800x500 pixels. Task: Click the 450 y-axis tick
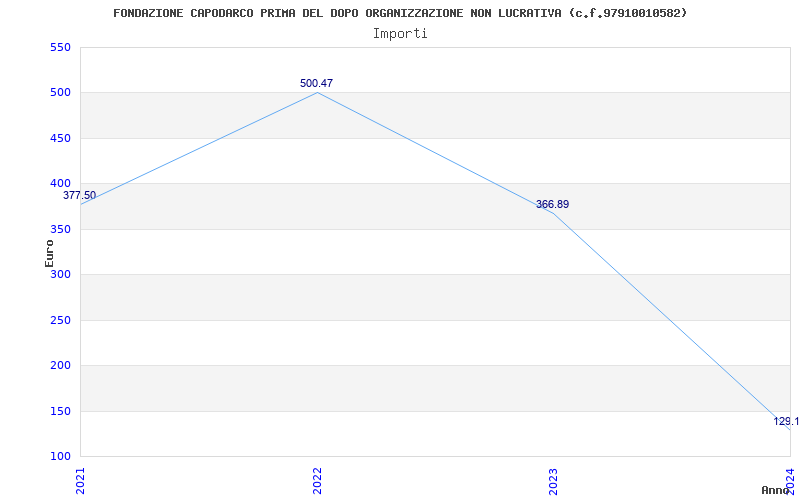pyautogui.click(x=60, y=138)
